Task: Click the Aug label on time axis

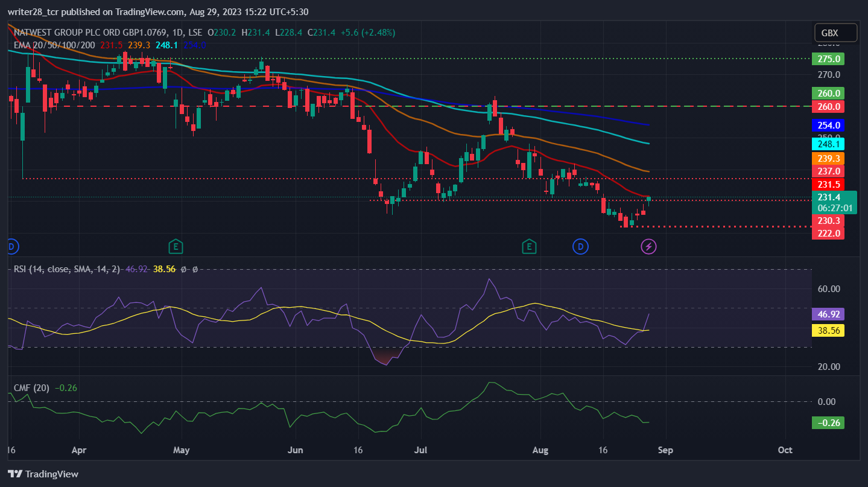Action: 540,450
